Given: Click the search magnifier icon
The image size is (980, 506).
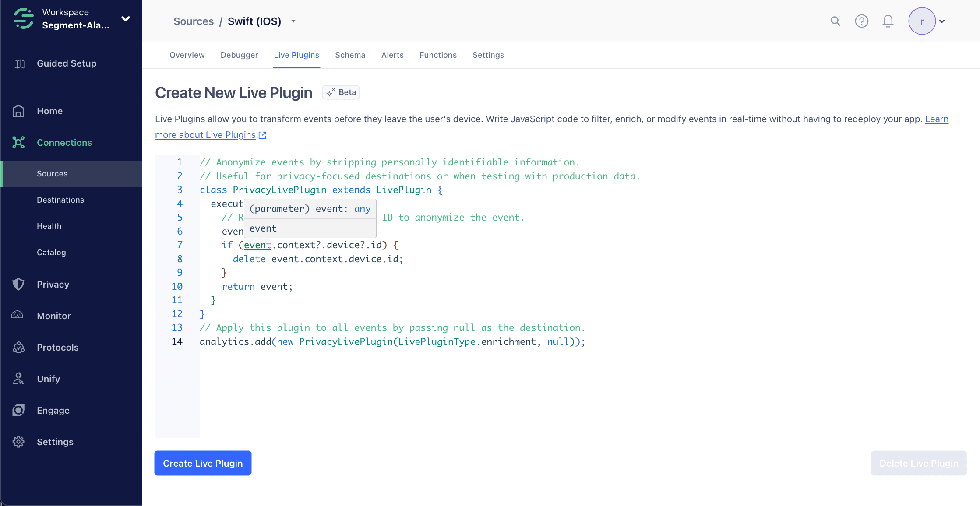Looking at the screenshot, I should point(835,21).
